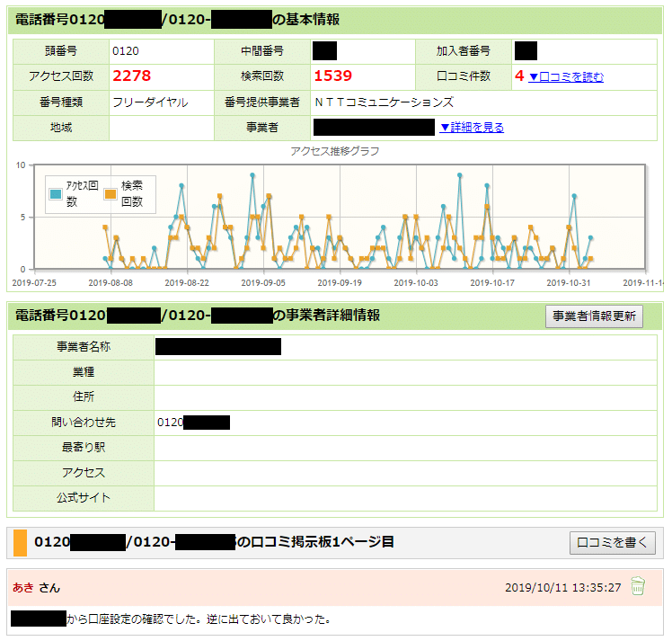Viewport: 672px width, 641px height.
Task: Click reviewer name あき
Action: [23, 587]
